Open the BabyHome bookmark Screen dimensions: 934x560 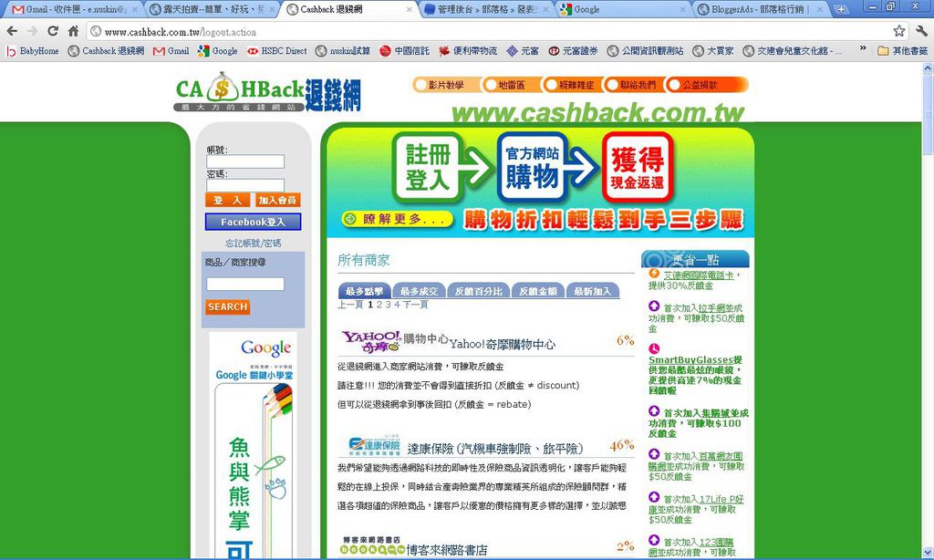(33, 51)
